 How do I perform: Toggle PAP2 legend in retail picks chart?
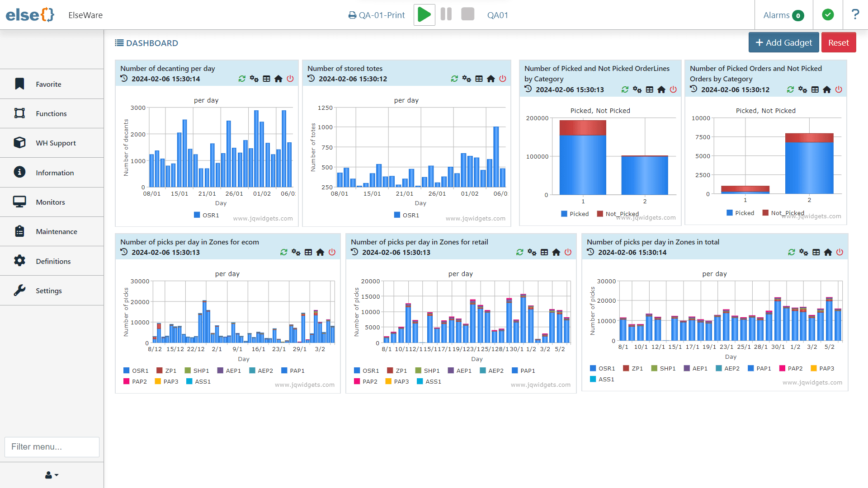[366, 381]
